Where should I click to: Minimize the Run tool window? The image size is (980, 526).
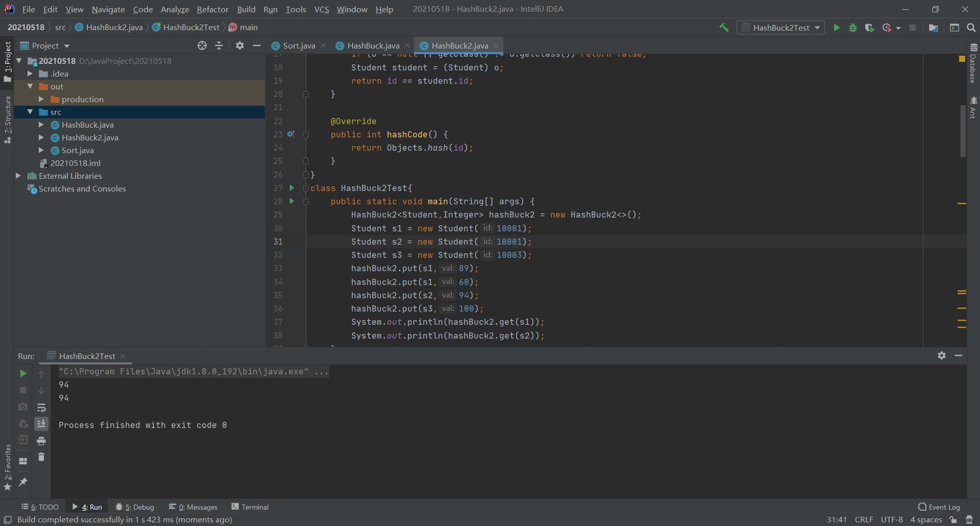pyautogui.click(x=959, y=355)
